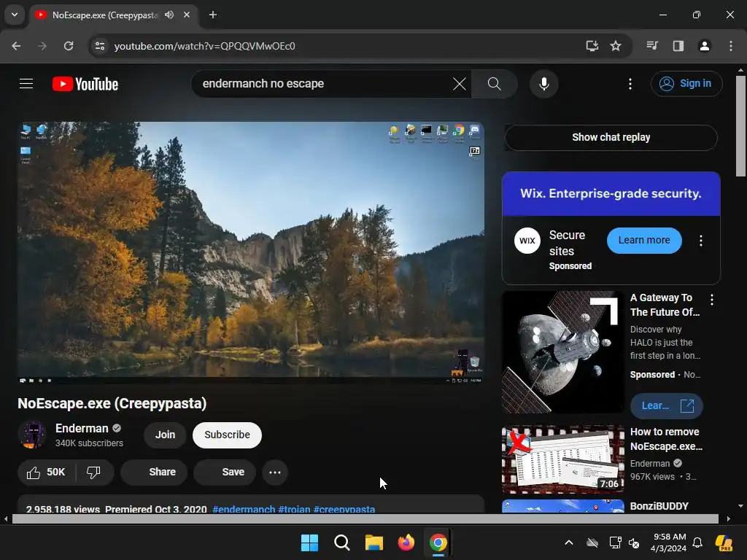Open Wix ad options menu
Screen dimensions: 747x560
point(700,241)
